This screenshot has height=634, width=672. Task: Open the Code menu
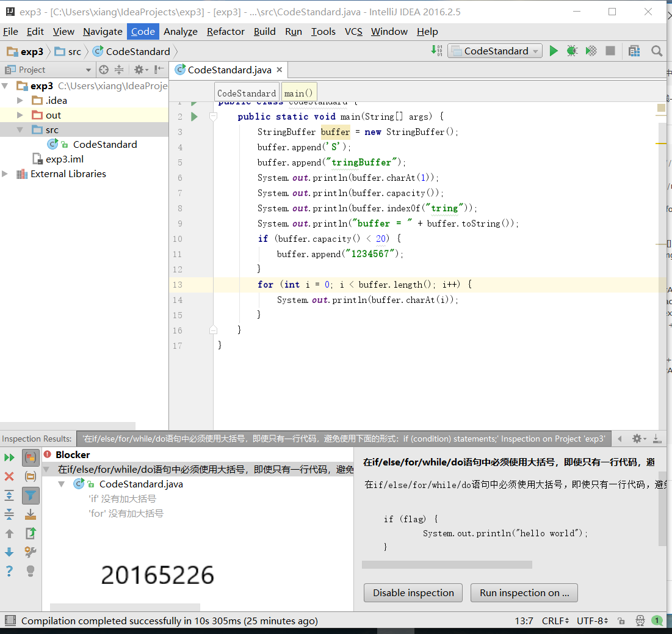pos(143,31)
